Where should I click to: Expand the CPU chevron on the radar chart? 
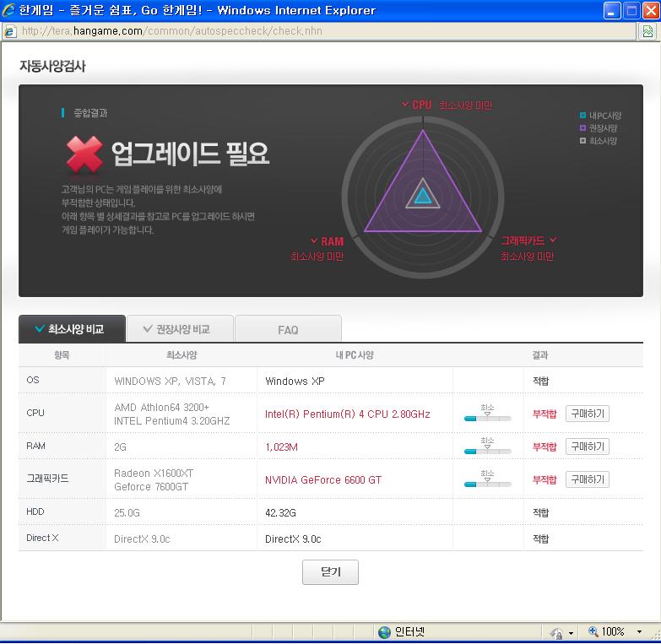[404, 104]
